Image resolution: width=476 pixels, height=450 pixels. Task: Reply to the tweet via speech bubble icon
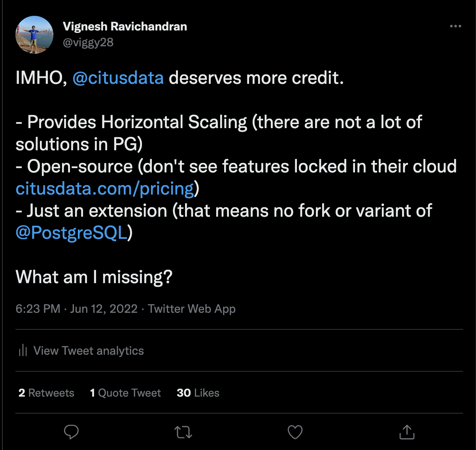point(71,432)
